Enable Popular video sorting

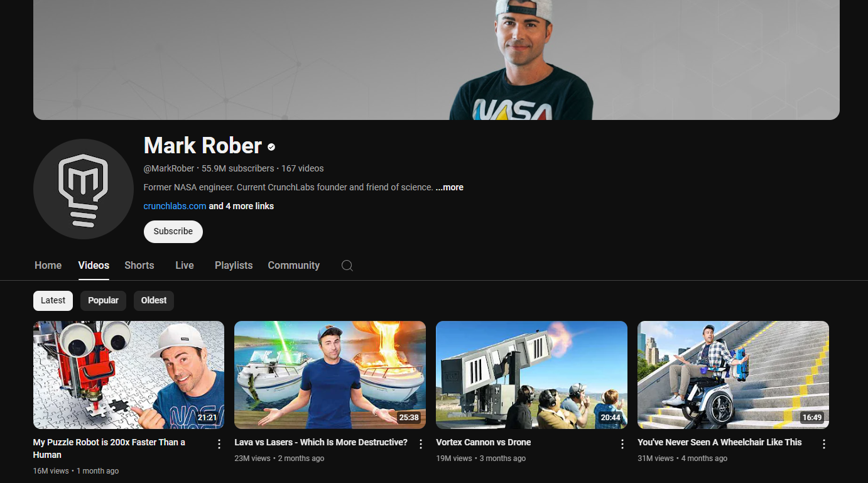(x=103, y=300)
